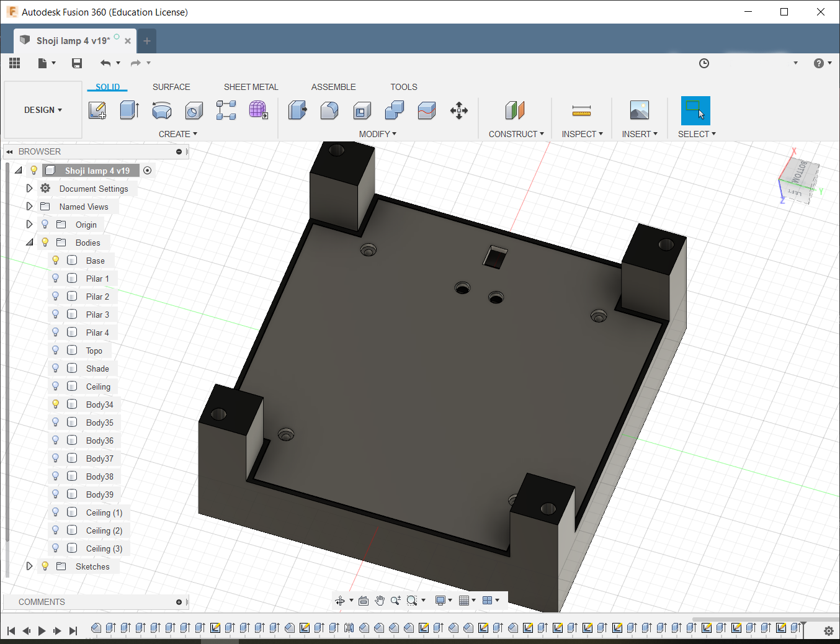This screenshot has height=644, width=840.
Task: Click the Look At navigation icon
Action: click(x=364, y=601)
